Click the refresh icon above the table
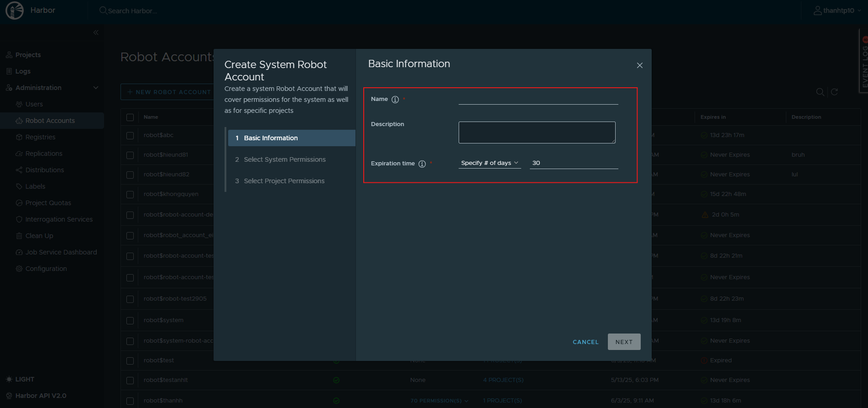This screenshot has height=408, width=868. (x=834, y=92)
